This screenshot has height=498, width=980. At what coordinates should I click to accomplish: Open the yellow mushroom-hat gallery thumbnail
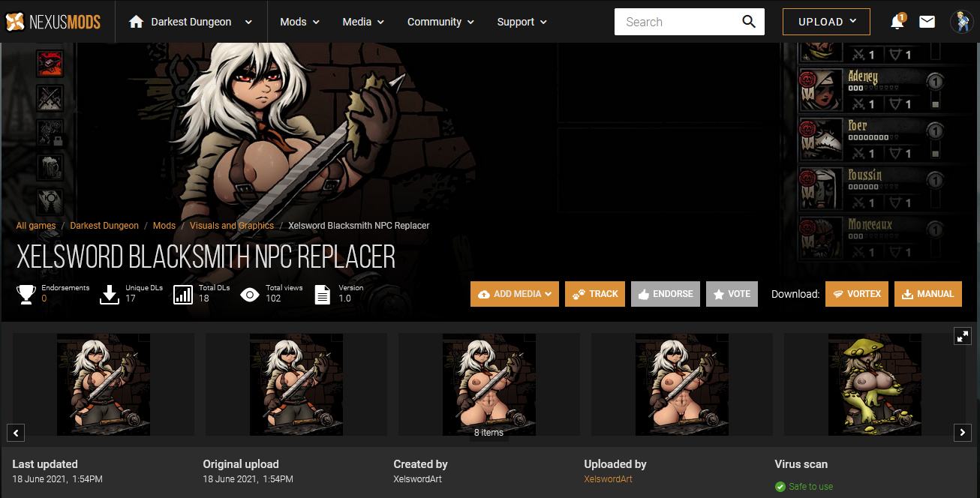[x=875, y=385]
